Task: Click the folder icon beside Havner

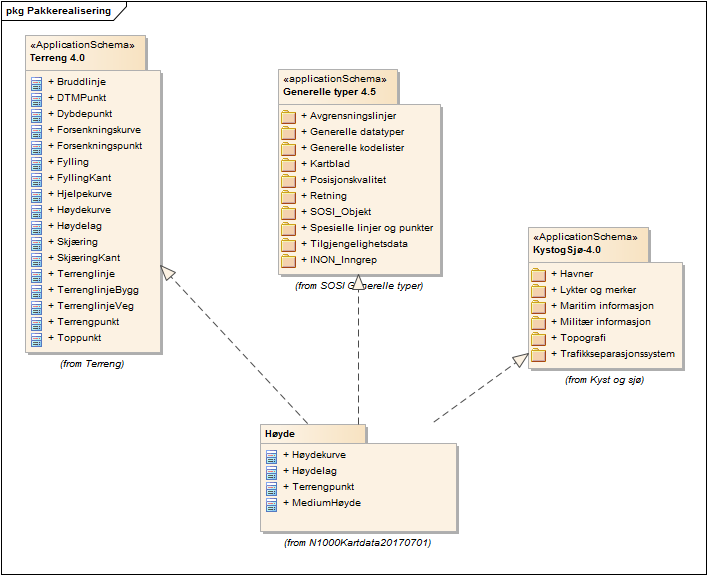Action: point(538,274)
